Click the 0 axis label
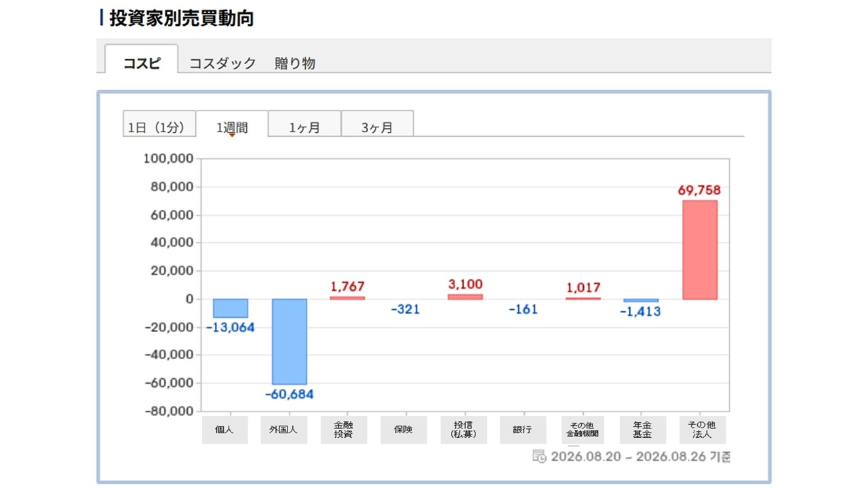Viewport: 868px width, 488px height. coord(191,299)
